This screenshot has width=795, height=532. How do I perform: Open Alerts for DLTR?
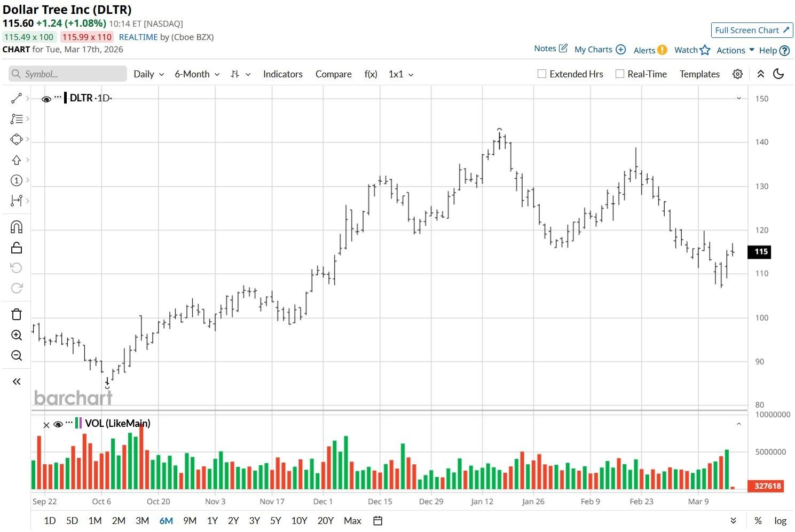pyautogui.click(x=650, y=50)
